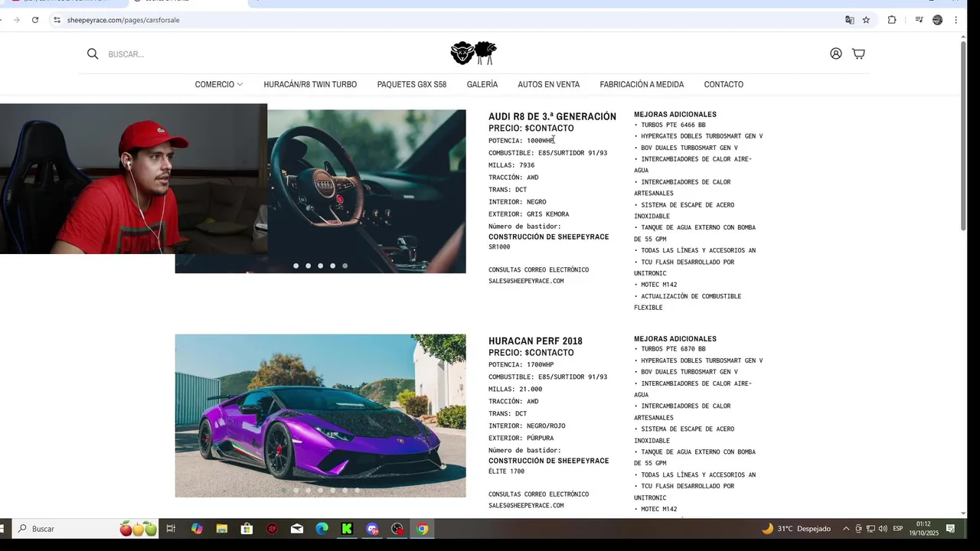Image resolution: width=980 pixels, height=551 pixels.
Task: Click Audi R8 PRECIO: $CONTACTO text
Action: [531, 128]
